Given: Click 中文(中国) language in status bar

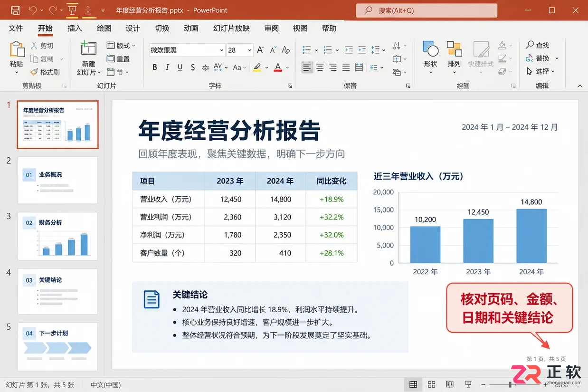Looking at the screenshot, I should coord(105,385).
